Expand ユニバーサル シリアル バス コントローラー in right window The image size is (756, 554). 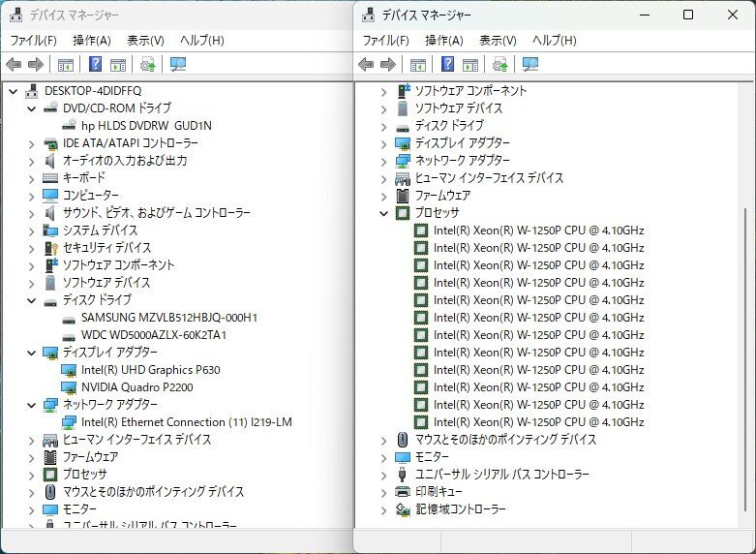pos(383,475)
